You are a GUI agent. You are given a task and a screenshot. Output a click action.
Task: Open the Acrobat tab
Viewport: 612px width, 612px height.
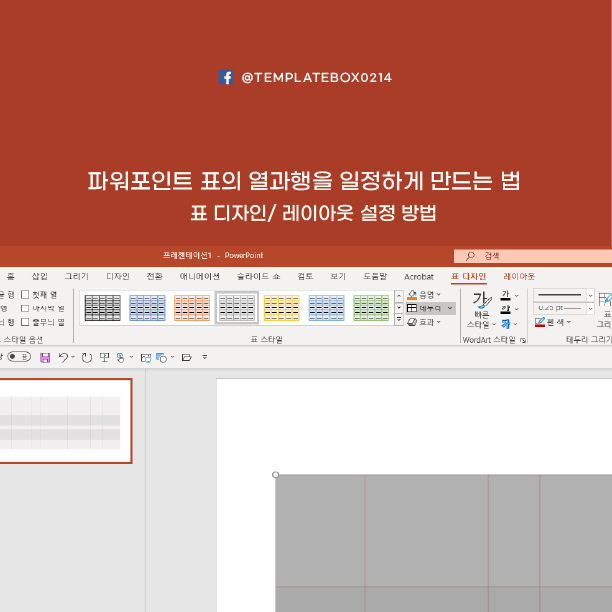click(x=419, y=277)
